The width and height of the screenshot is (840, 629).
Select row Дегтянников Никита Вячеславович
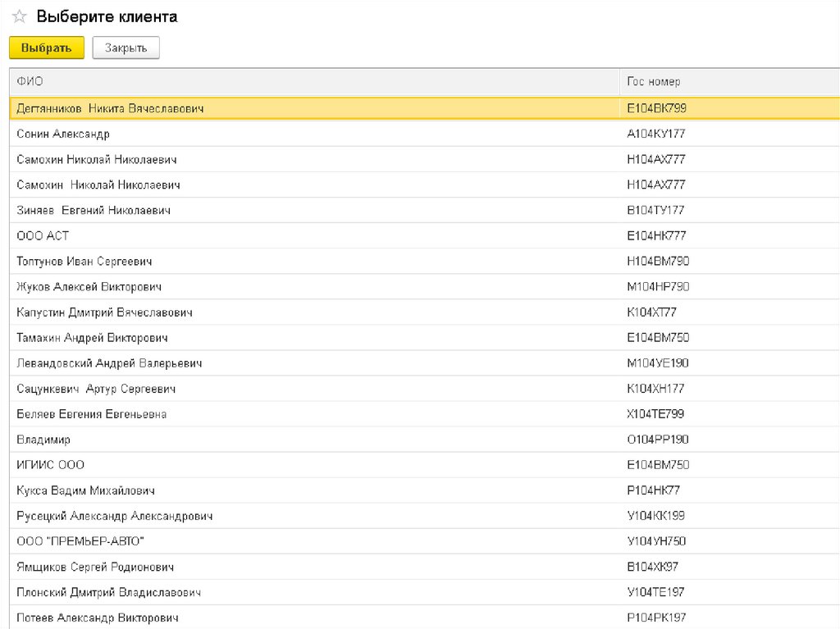pyautogui.click(x=110, y=108)
